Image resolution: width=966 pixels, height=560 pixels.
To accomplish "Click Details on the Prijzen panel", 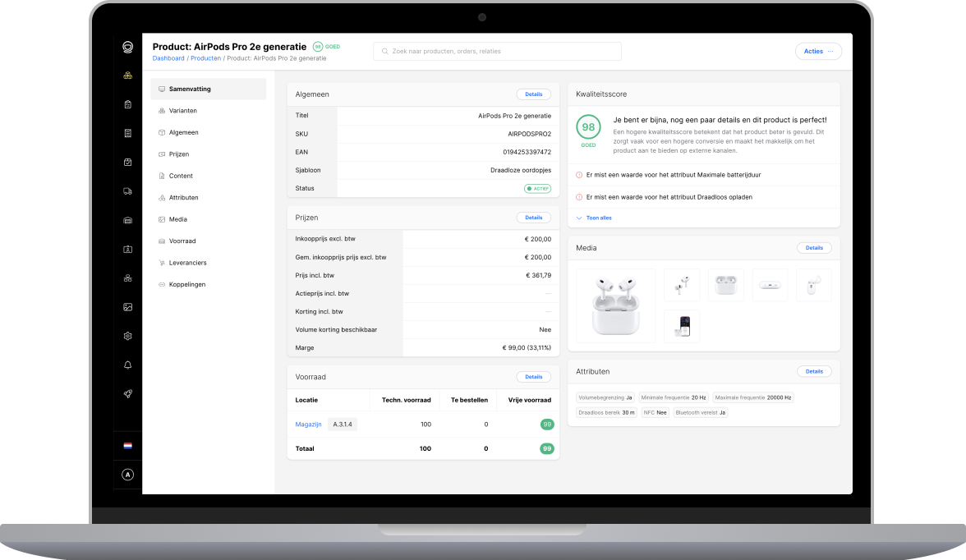I will click(x=533, y=217).
